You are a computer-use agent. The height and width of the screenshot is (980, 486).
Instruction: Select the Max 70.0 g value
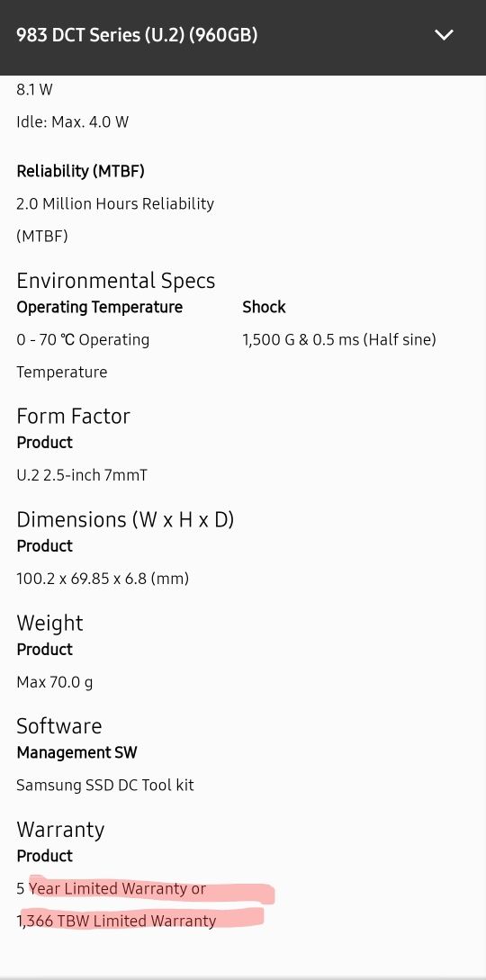[x=54, y=682]
